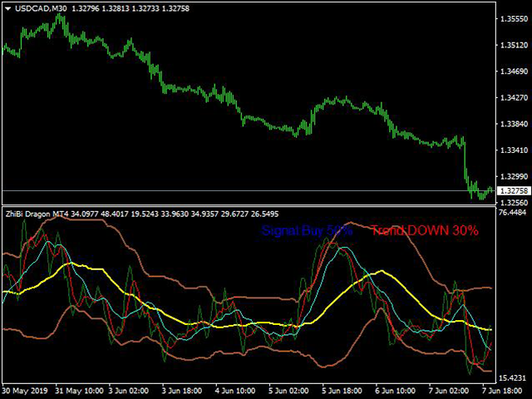The height and width of the screenshot is (399, 532).
Task: Click the 1.35120 price axis label
Action: coord(515,45)
